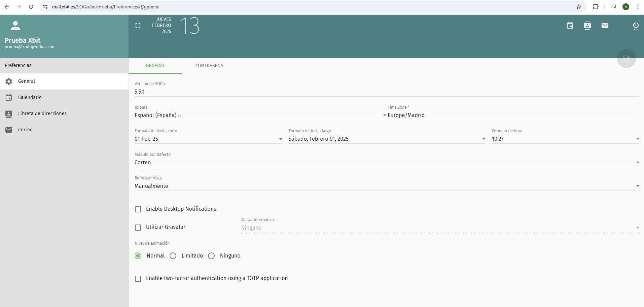Toggle the fullscreen expand icon
This screenshot has width=644, height=307.
click(138, 26)
